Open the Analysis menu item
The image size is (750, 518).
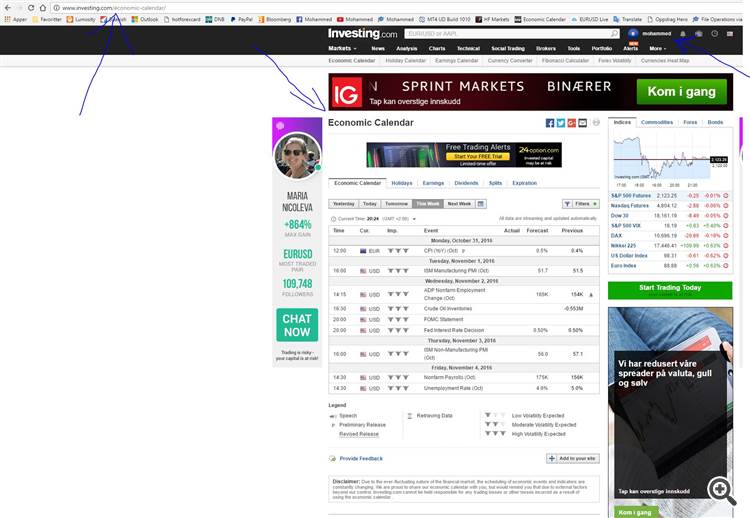coord(407,48)
